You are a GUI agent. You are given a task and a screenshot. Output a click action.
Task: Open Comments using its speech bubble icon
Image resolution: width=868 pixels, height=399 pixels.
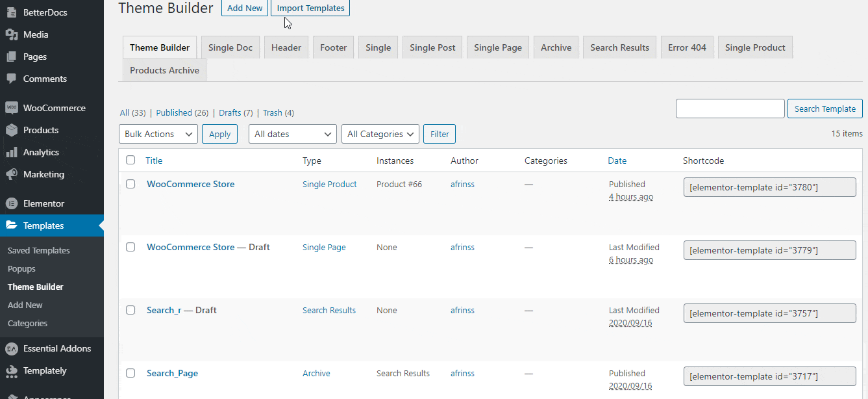12,79
